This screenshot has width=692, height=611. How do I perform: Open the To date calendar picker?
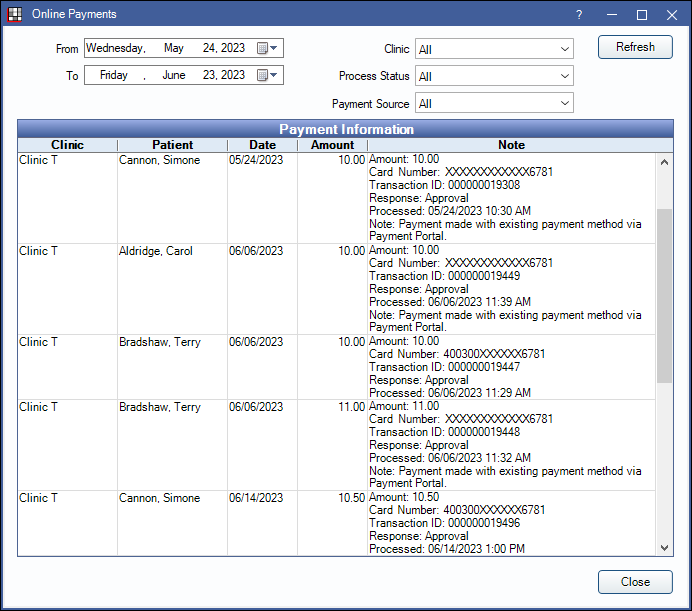268,75
